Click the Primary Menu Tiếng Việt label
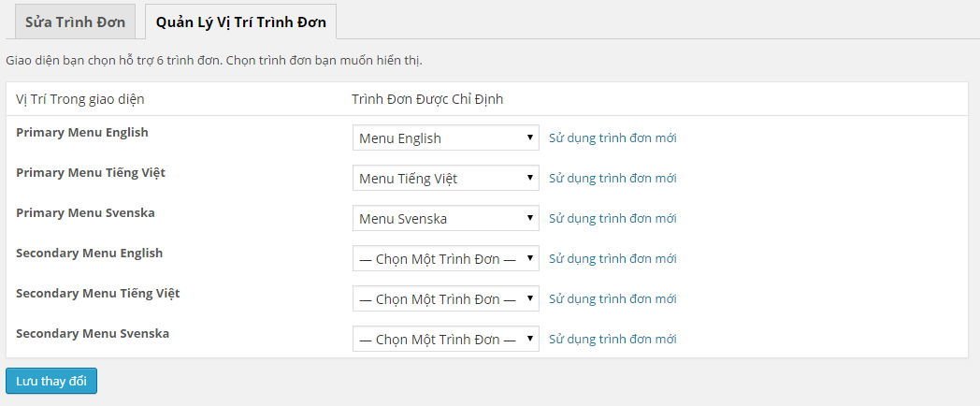This screenshot has height=406, width=980. click(x=91, y=172)
